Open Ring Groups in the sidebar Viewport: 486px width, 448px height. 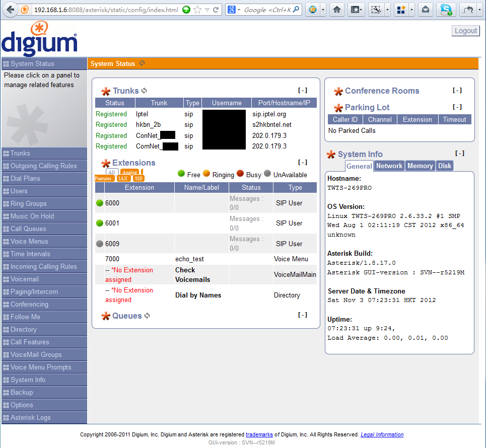[x=44, y=203]
